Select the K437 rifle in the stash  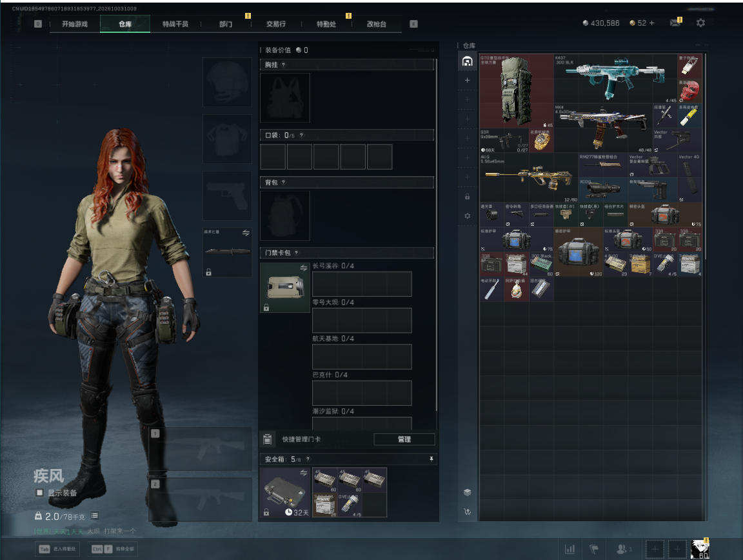(615, 78)
